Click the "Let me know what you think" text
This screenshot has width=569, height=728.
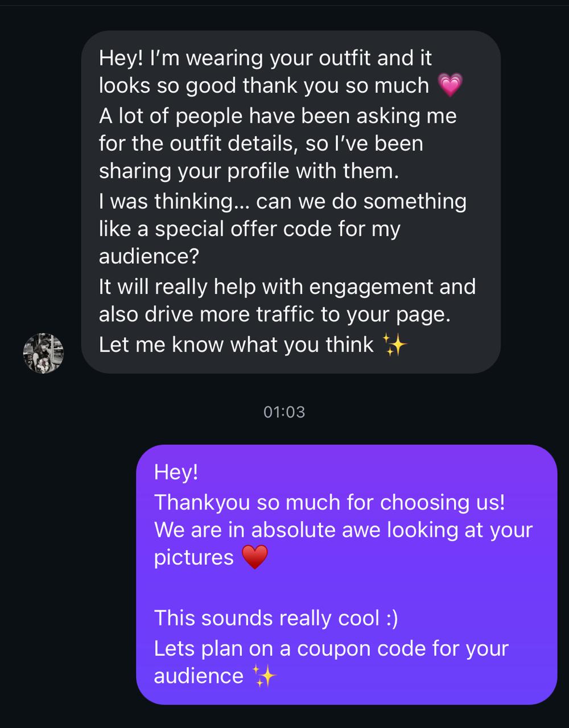[236, 345]
